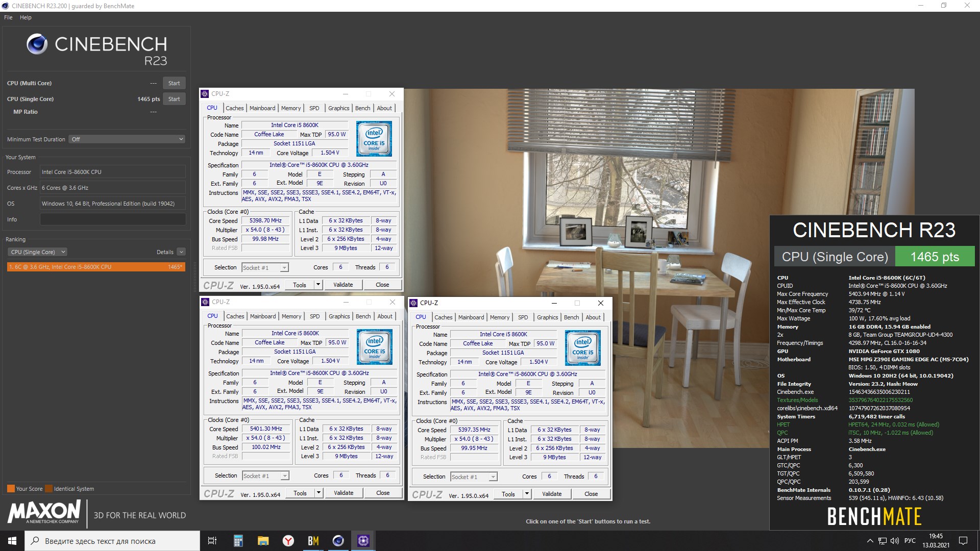Open Socket #1 selection in bottom-right CPU-Z window

tap(474, 477)
